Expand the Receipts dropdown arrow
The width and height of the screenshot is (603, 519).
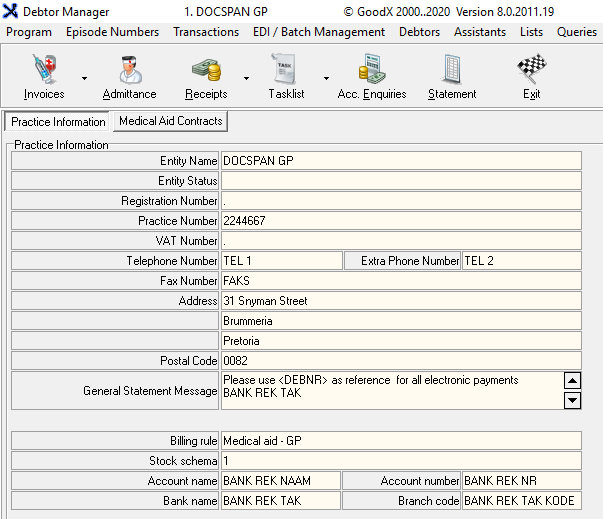246,78
